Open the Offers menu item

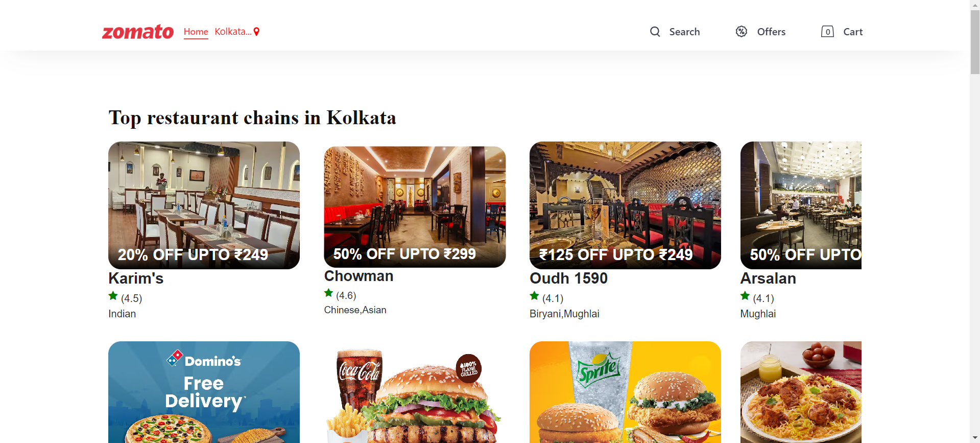pos(771,32)
